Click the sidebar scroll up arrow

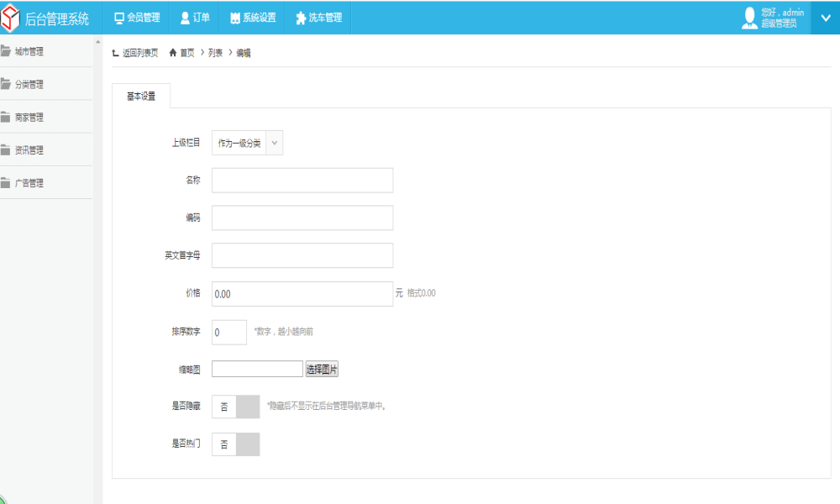(97, 41)
